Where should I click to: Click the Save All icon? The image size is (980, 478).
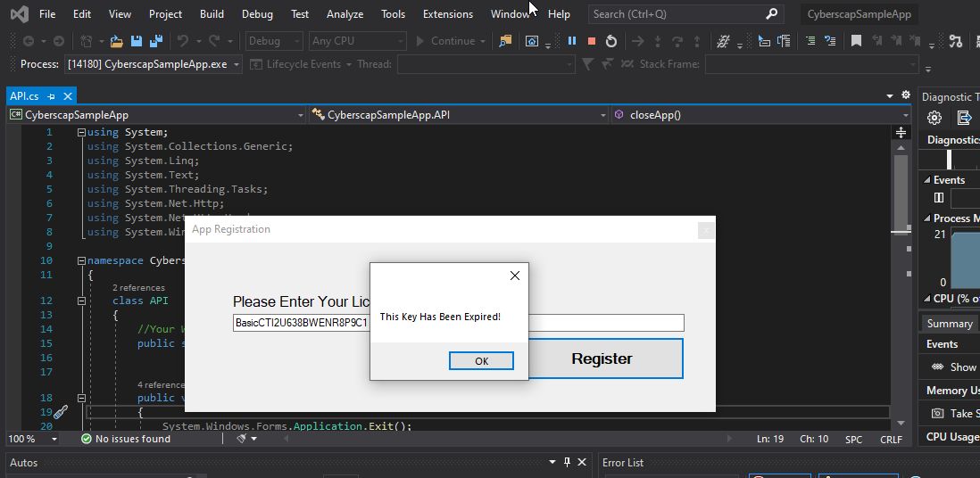click(x=154, y=41)
